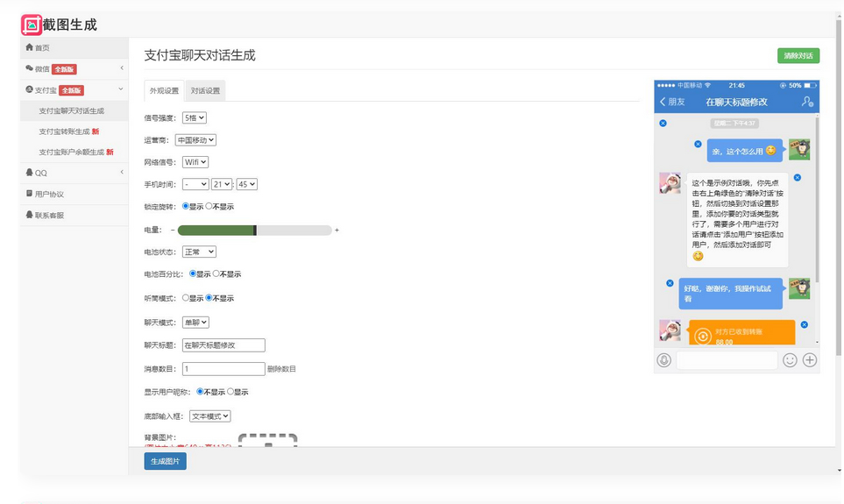Image resolution: width=844 pixels, height=504 pixels.
Task: Click the 截图生成 logo icon
Action: 32,25
